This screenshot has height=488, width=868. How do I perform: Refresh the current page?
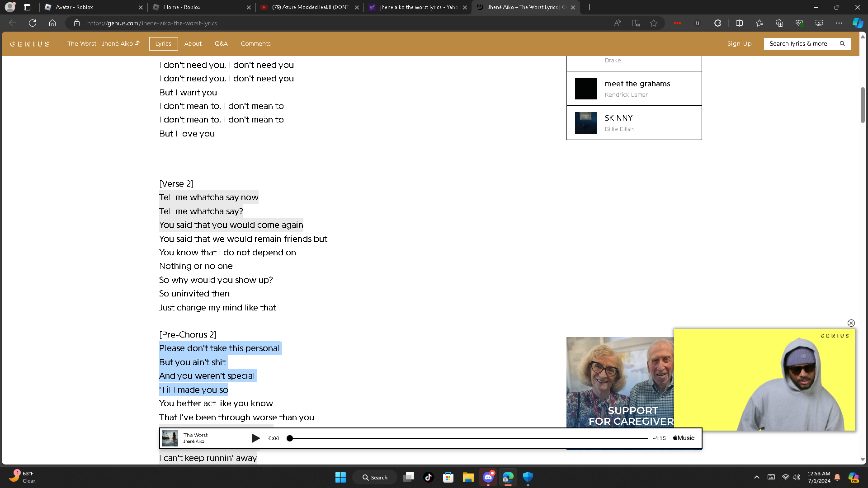pyautogui.click(x=33, y=23)
